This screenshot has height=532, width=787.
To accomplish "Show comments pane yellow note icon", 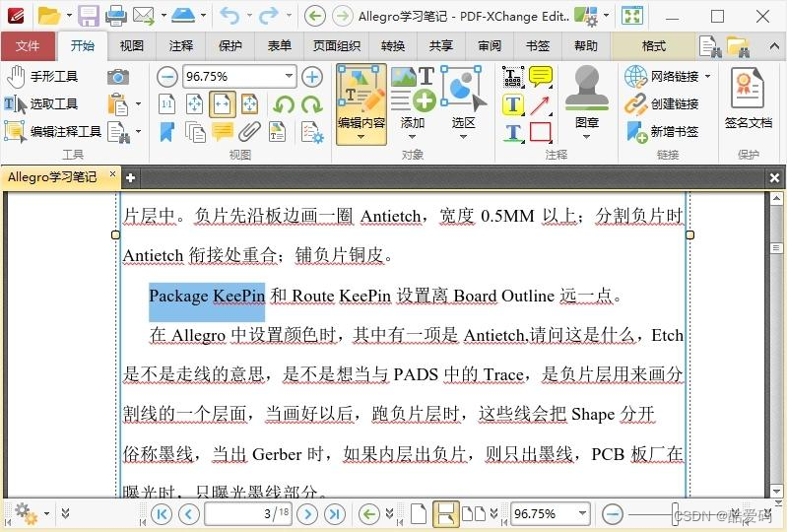I will [x=223, y=132].
